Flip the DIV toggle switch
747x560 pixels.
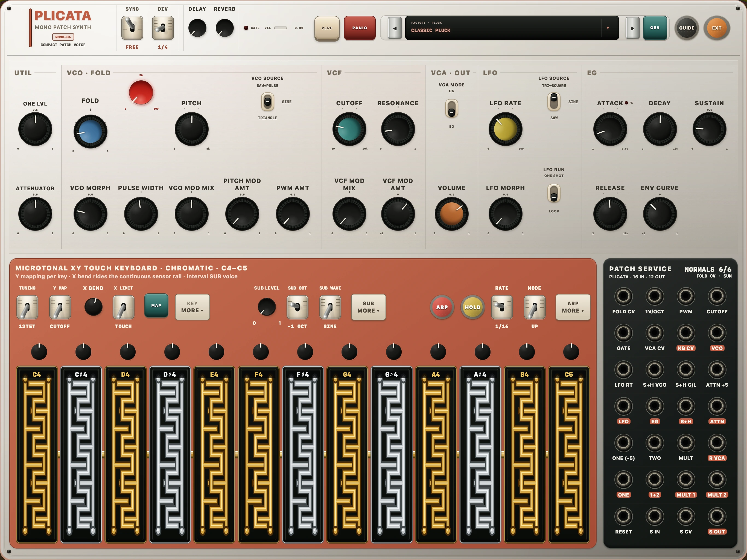pyautogui.click(x=163, y=28)
